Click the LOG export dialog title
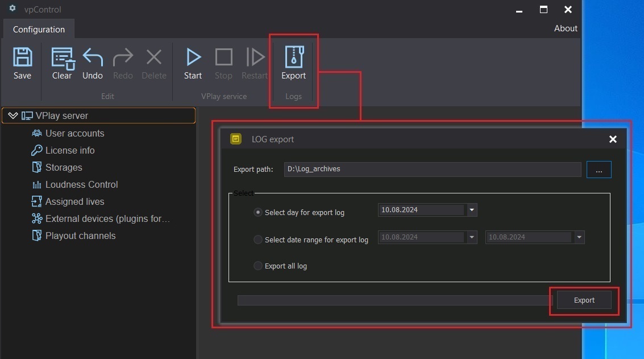 (x=273, y=139)
